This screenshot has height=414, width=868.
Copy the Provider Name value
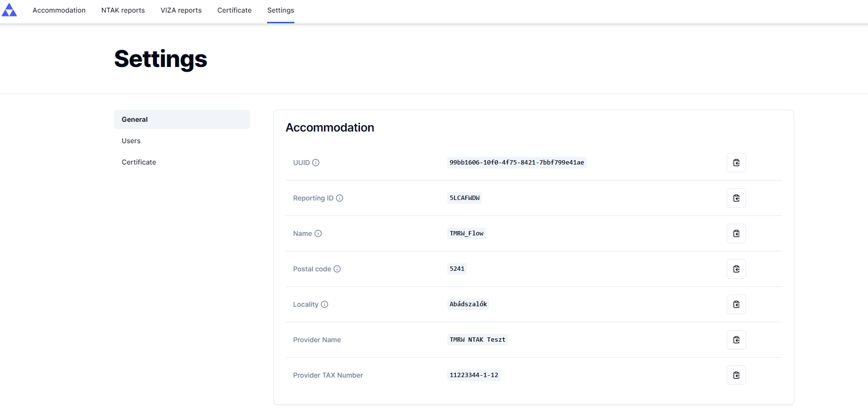[736, 340]
